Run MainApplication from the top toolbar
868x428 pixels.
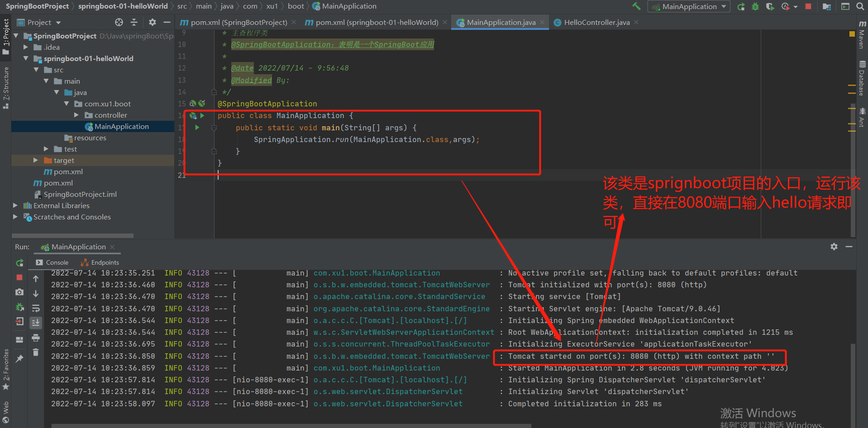(x=741, y=6)
